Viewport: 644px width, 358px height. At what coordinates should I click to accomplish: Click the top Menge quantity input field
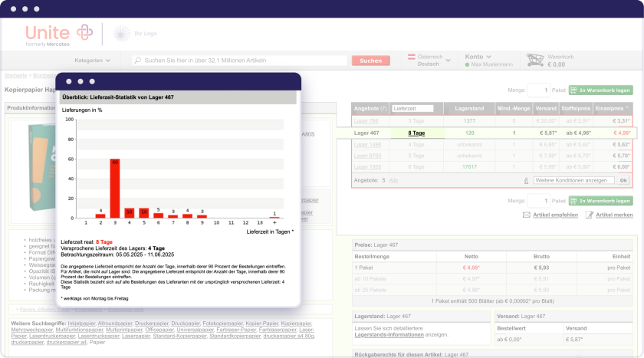538,90
